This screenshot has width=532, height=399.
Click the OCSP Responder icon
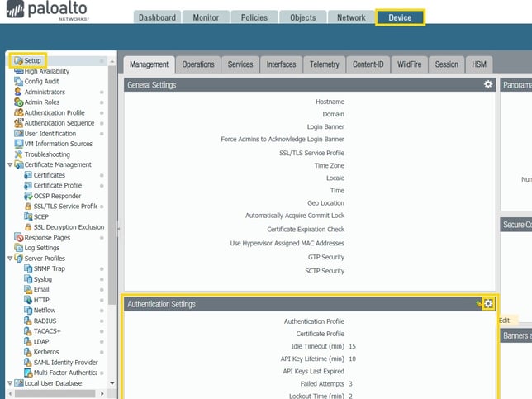(x=28, y=196)
